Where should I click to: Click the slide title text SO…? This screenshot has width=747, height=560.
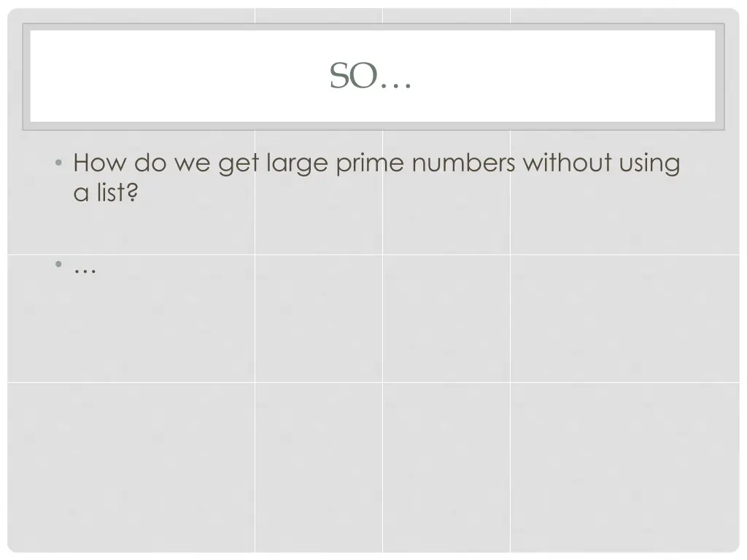pyautogui.click(x=370, y=76)
